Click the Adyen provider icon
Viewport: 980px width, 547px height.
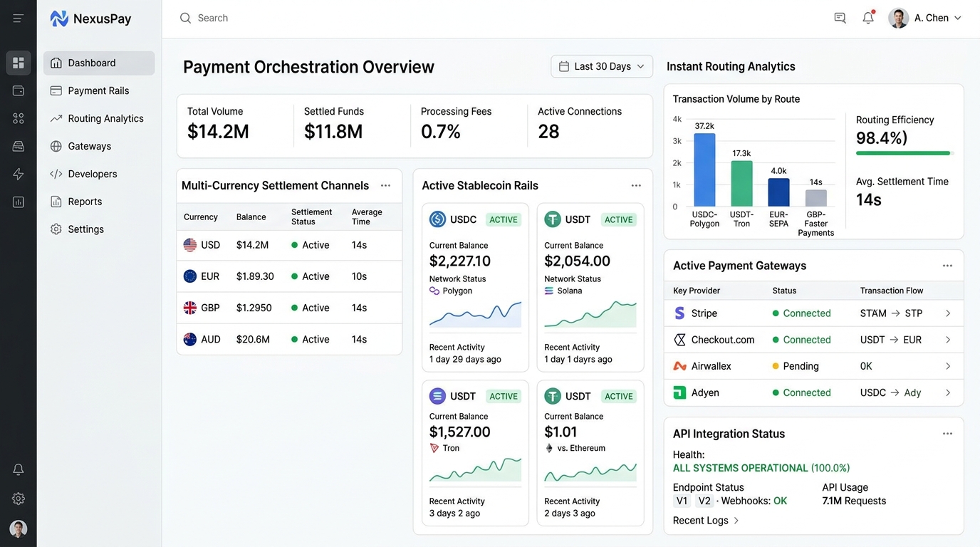click(x=679, y=392)
